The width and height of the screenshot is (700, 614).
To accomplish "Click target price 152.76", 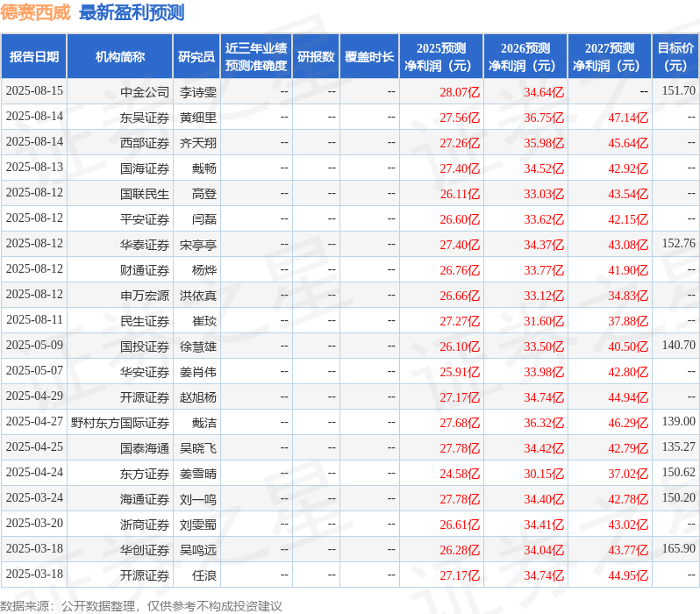I will (x=679, y=243).
